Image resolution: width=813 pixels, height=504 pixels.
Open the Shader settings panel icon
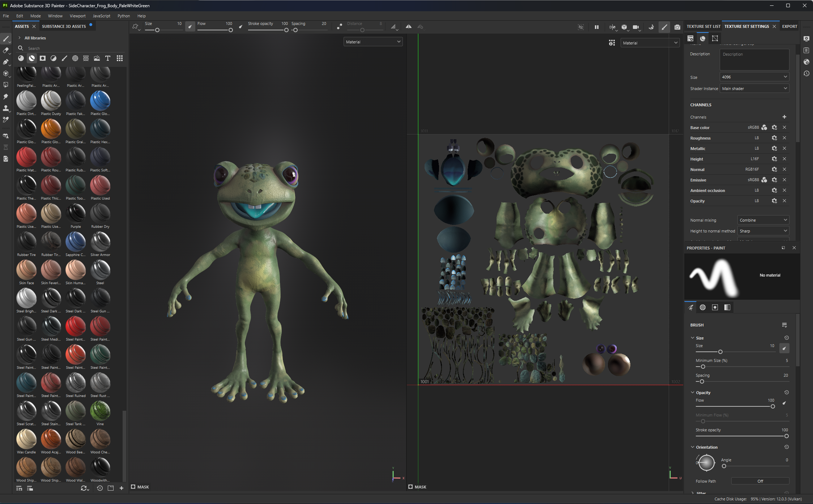click(x=806, y=62)
